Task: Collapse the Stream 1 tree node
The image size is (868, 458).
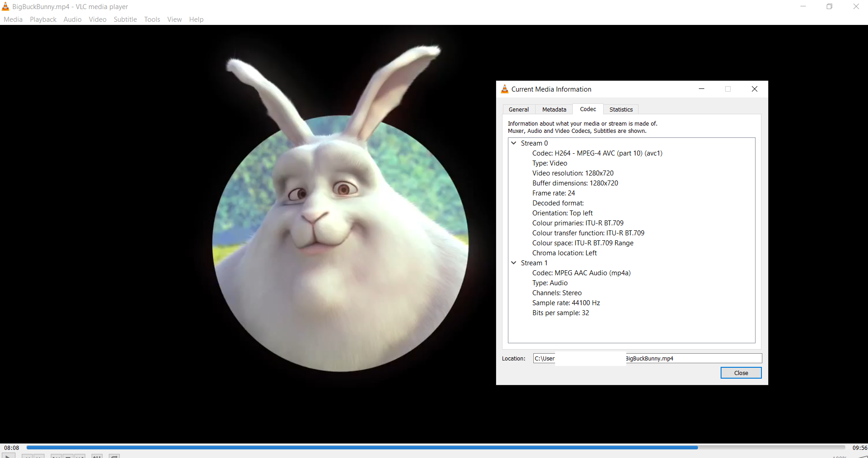Action: point(514,263)
